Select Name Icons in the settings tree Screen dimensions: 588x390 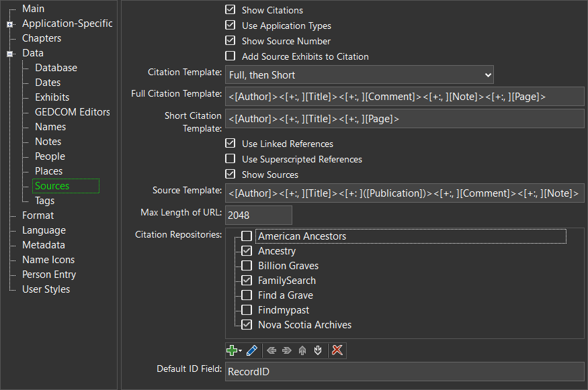48,260
